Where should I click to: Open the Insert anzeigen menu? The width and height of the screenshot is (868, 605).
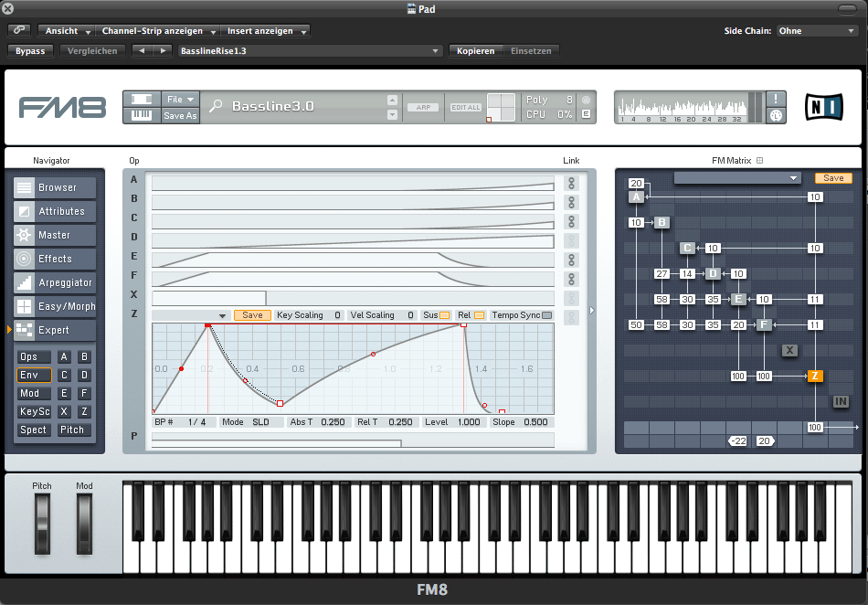pos(265,30)
